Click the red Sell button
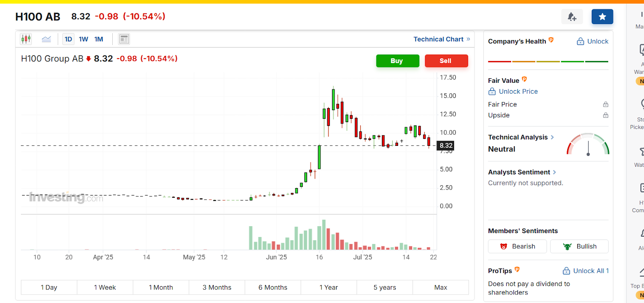Viewport: 644px width, 303px height. [446, 61]
